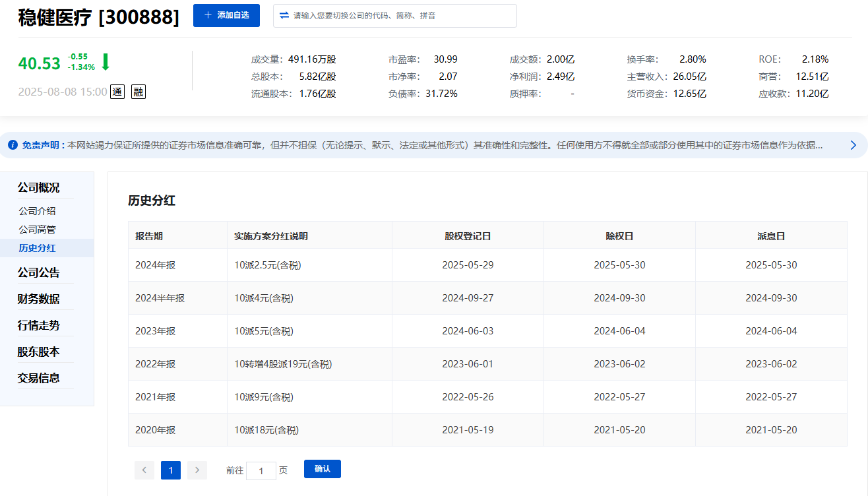Screen dimensions: 868x496
Task: Click 10派9元(含税) dividend text
Action: click(x=264, y=397)
